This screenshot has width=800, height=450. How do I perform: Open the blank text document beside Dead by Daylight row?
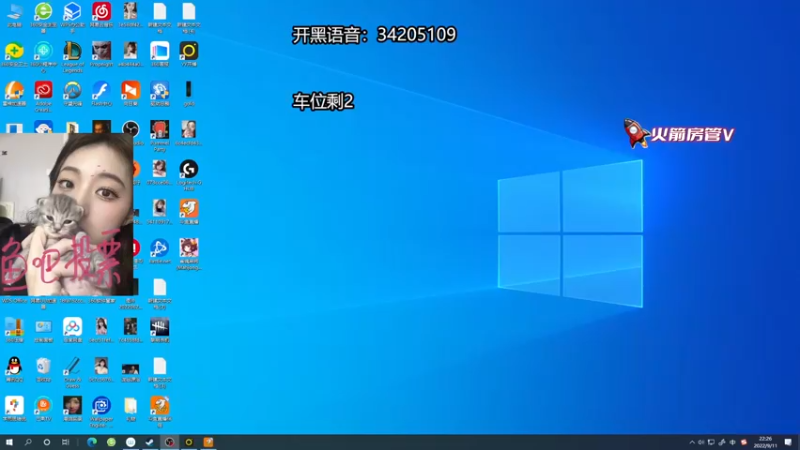160,366
